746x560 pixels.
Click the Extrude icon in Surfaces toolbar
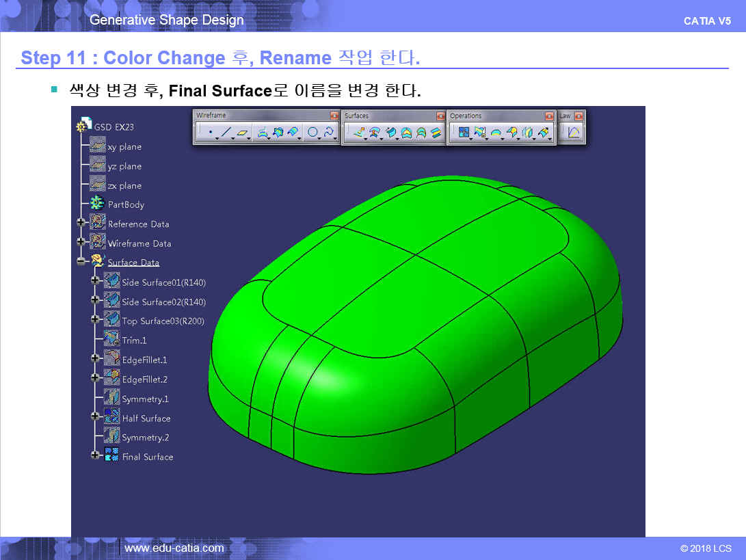pos(358,133)
